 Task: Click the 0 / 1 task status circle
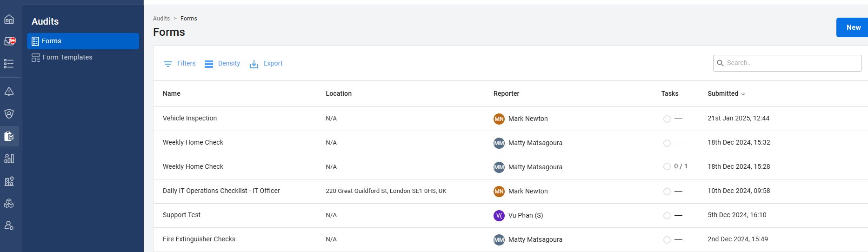(x=667, y=166)
